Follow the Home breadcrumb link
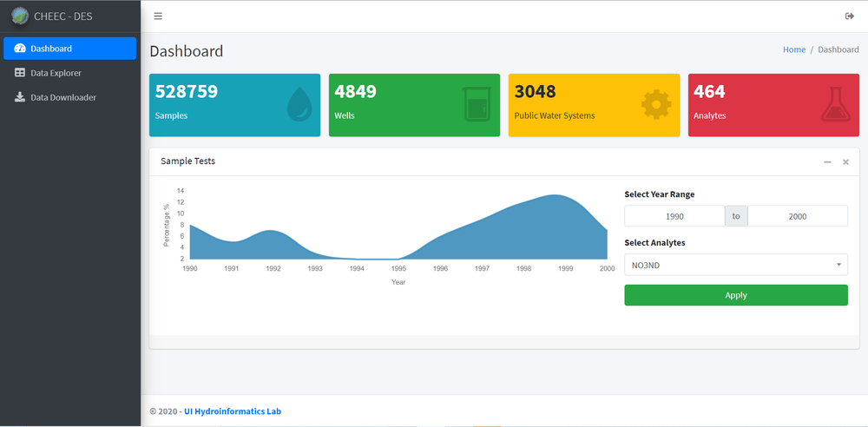 793,49
